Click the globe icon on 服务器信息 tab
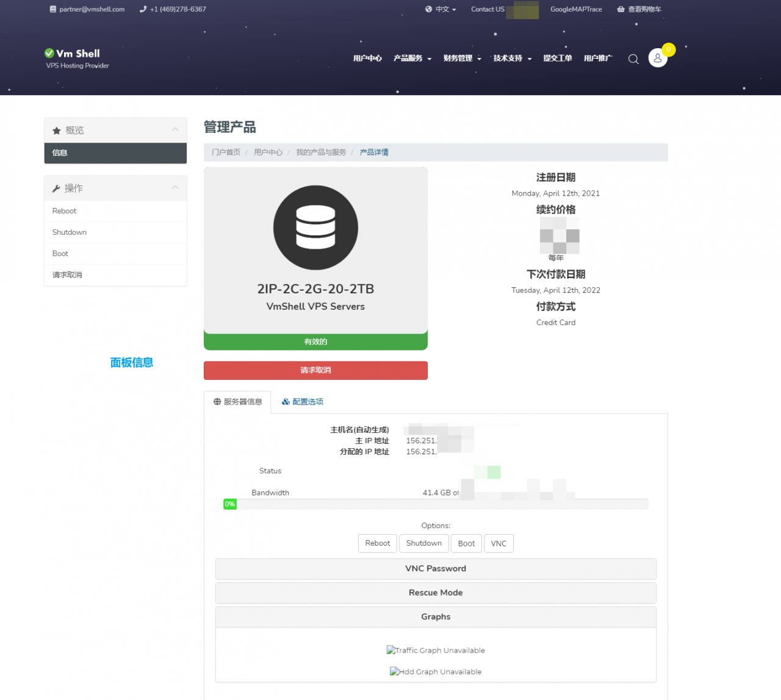This screenshot has height=700, width=781. coord(217,402)
